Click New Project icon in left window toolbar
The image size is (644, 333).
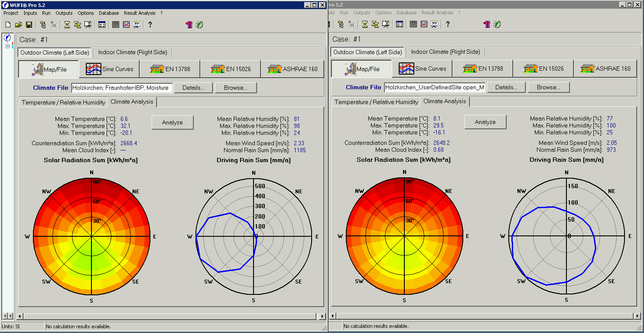pos(8,25)
